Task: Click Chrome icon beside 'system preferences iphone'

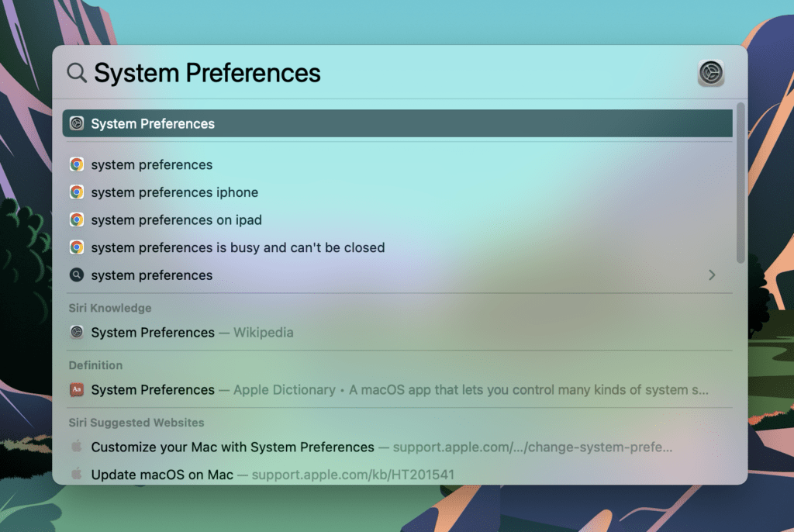Action: [77, 192]
